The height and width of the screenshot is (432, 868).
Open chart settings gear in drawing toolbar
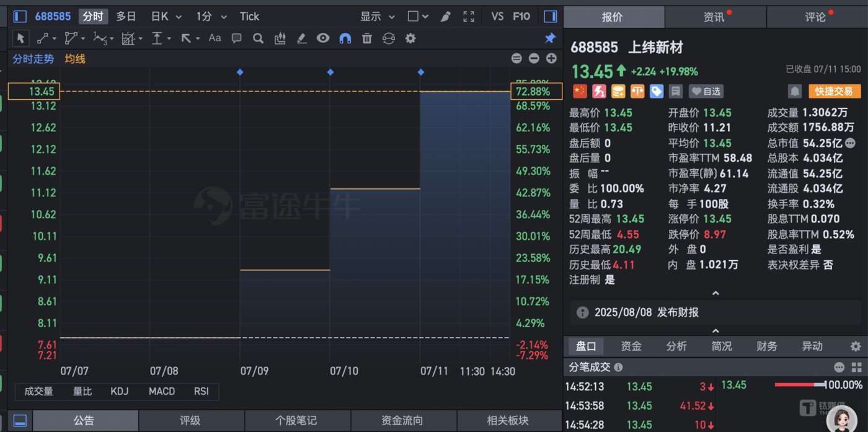(x=410, y=38)
